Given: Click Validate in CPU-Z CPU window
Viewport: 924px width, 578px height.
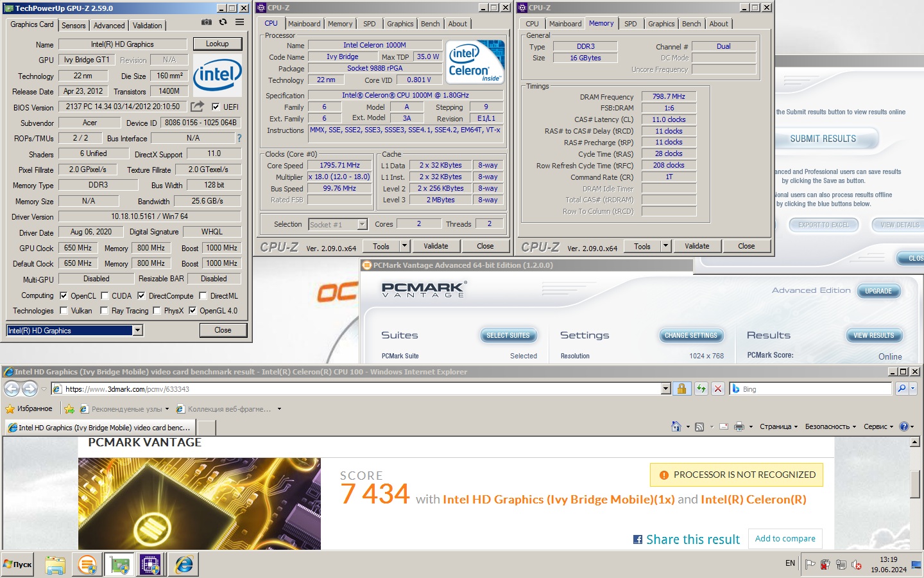Looking at the screenshot, I should click(x=436, y=246).
